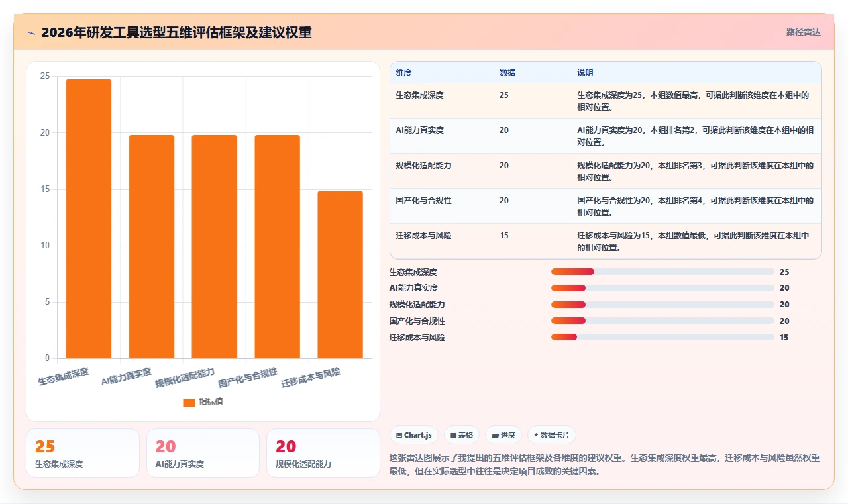Click the 说明 column header
The image size is (848, 504).
tap(585, 72)
